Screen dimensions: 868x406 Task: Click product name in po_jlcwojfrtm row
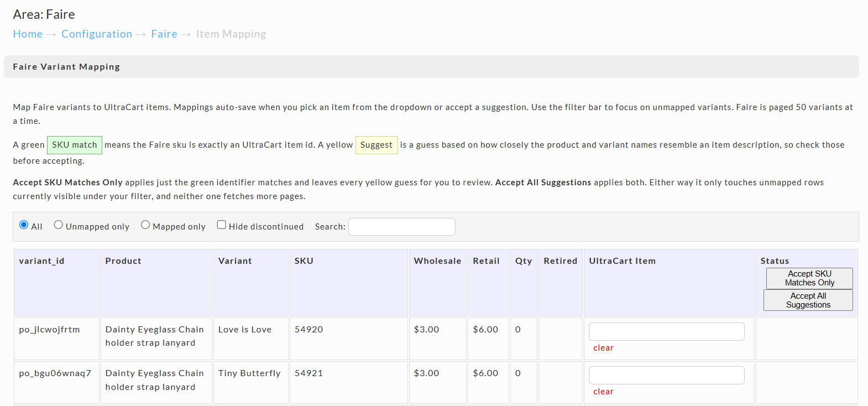(155, 336)
